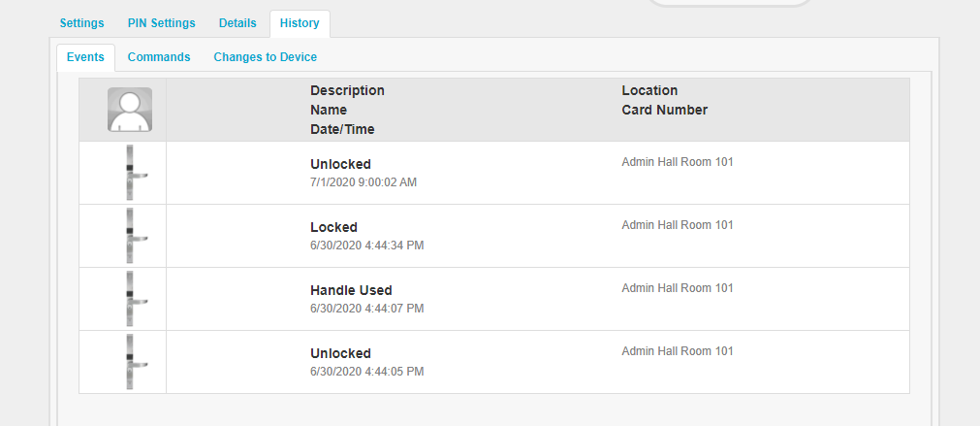Open the Settings tab
The image size is (980, 426).
tap(81, 23)
